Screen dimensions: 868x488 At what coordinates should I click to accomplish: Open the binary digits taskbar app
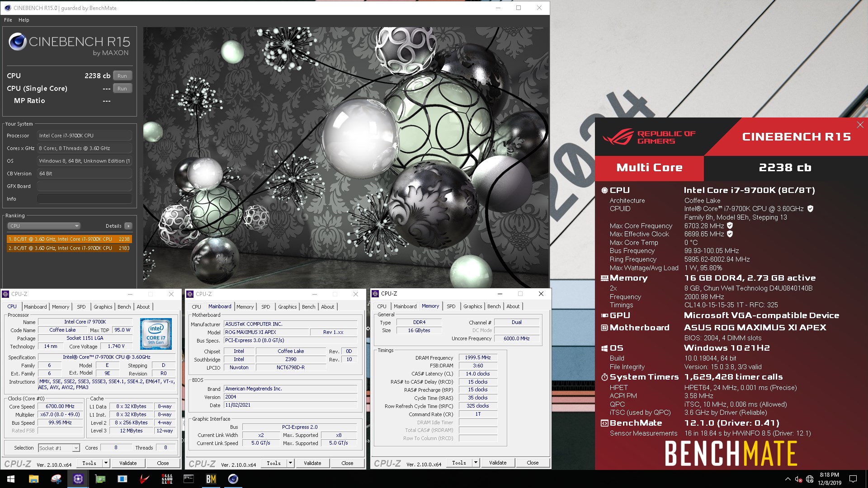click(x=167, y=479)
